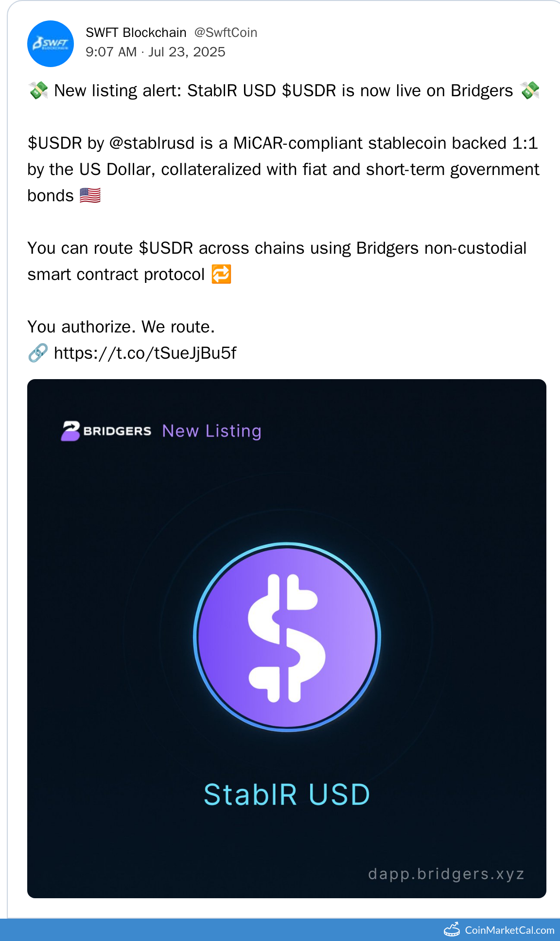Click the New Listing label in the banner
The width and height of the screenshot is (560, 941).
pos(212,431)
